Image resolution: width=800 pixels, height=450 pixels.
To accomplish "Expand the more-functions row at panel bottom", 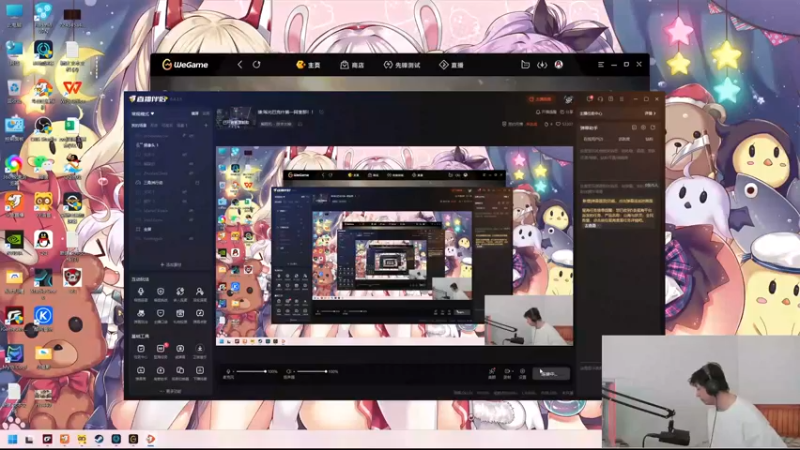I will click(171, 391).
